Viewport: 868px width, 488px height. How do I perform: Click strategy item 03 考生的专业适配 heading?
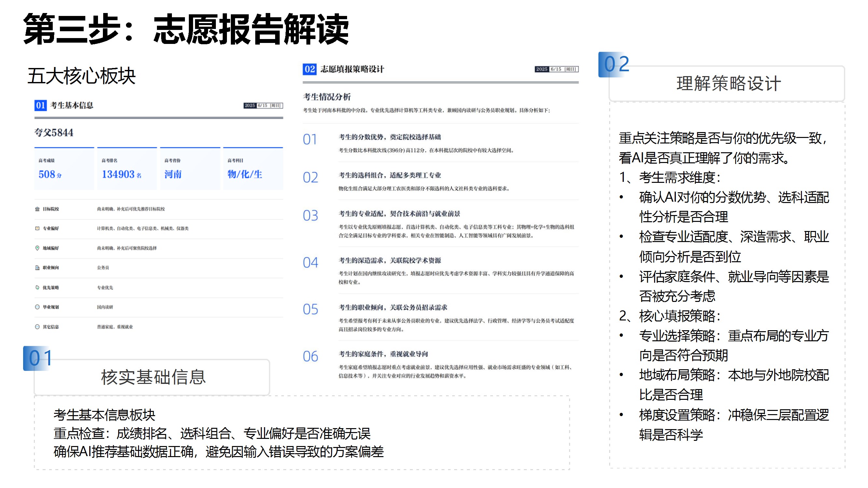tap(399, 214)
